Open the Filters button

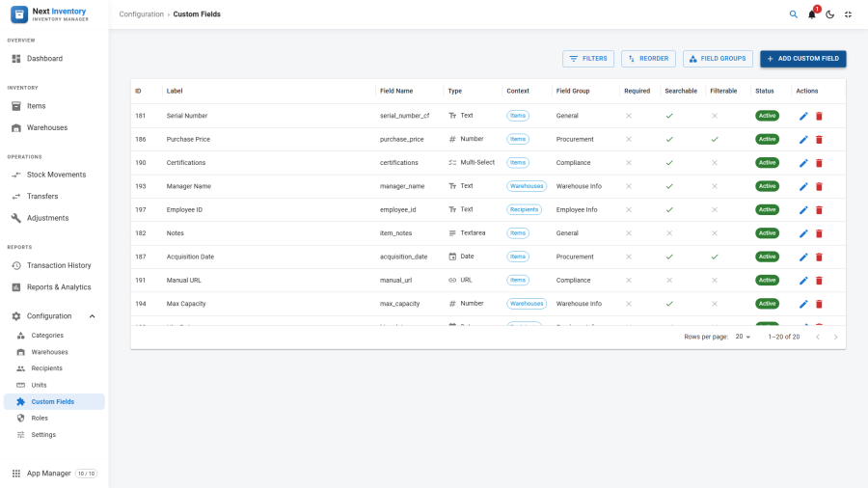tap(588, 59)
